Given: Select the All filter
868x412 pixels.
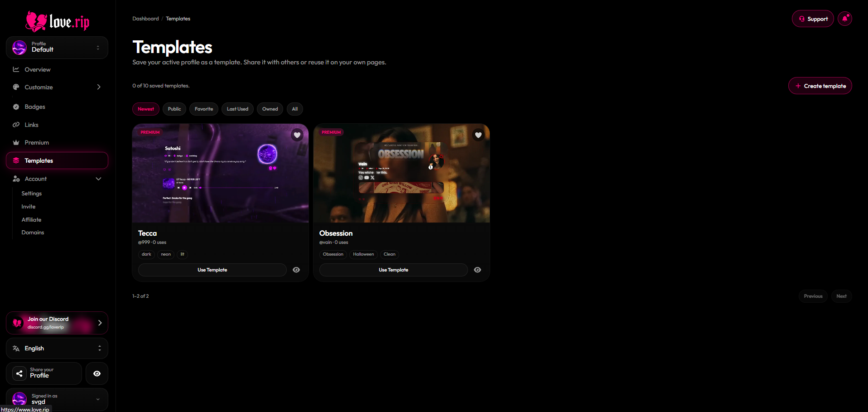Looking at the screenshot, I should point(295,109).
